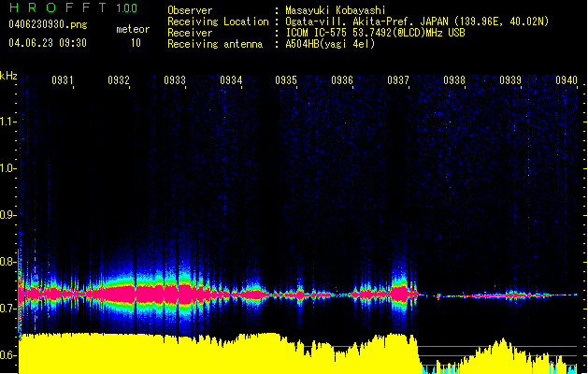This screenshot has height=374, width=588.
Task: Click the HROFFT 1.0.0 title text
Action: pyautogui.click(x=74, y=7)
